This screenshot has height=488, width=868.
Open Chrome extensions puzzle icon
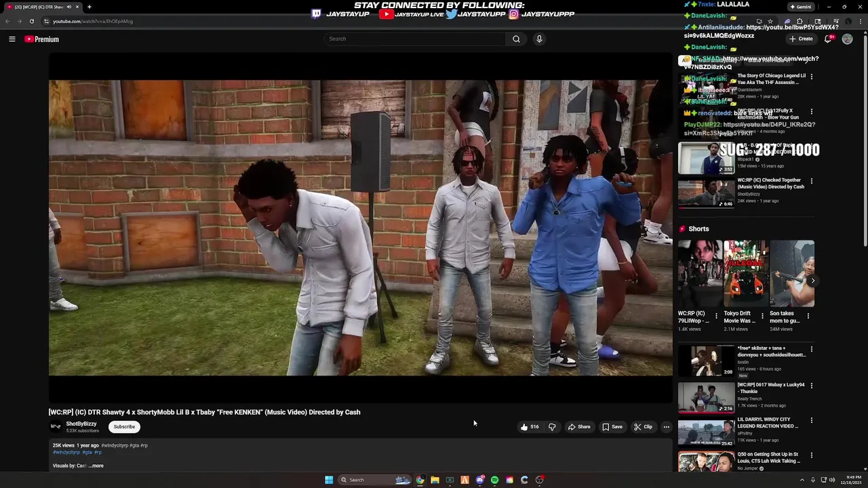click(x=800, y=21)
